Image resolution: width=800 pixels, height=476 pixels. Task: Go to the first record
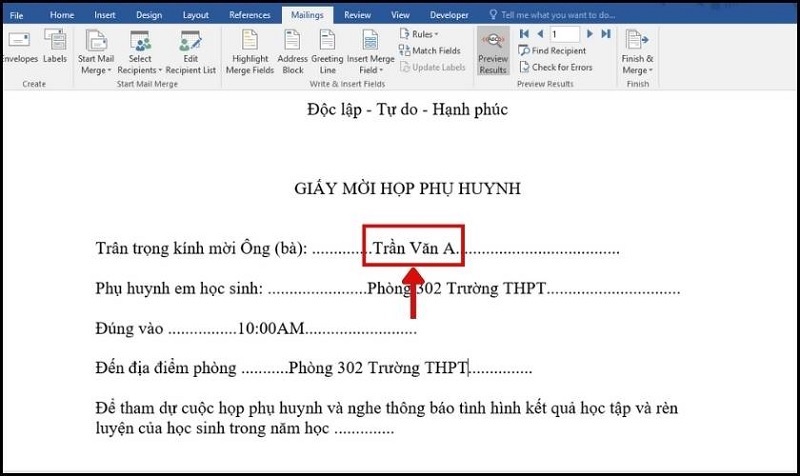(524, 34)
